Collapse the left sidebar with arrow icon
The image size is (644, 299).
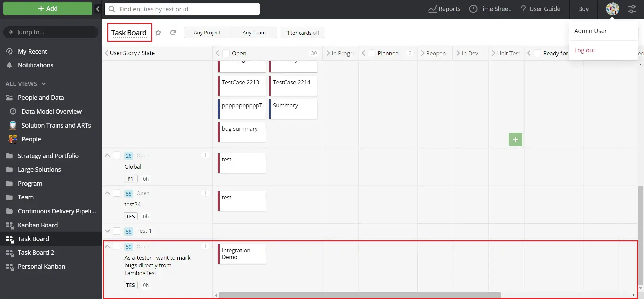98,9
